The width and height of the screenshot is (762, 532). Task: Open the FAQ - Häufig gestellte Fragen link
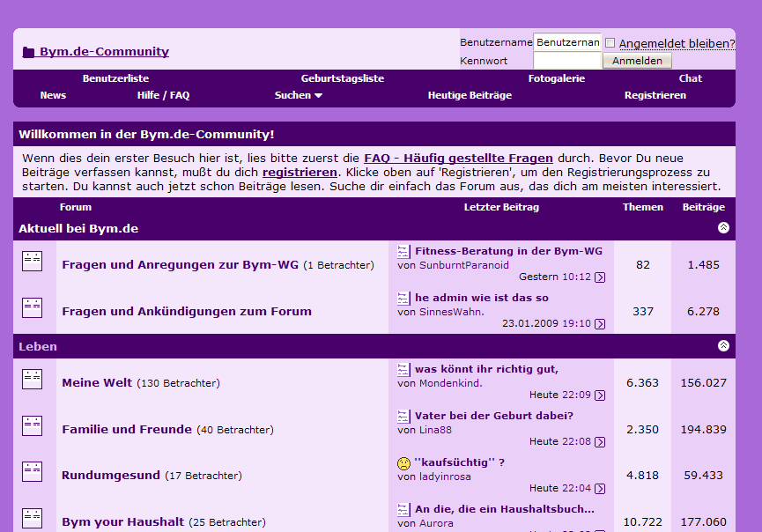click(x=458, y=158)
